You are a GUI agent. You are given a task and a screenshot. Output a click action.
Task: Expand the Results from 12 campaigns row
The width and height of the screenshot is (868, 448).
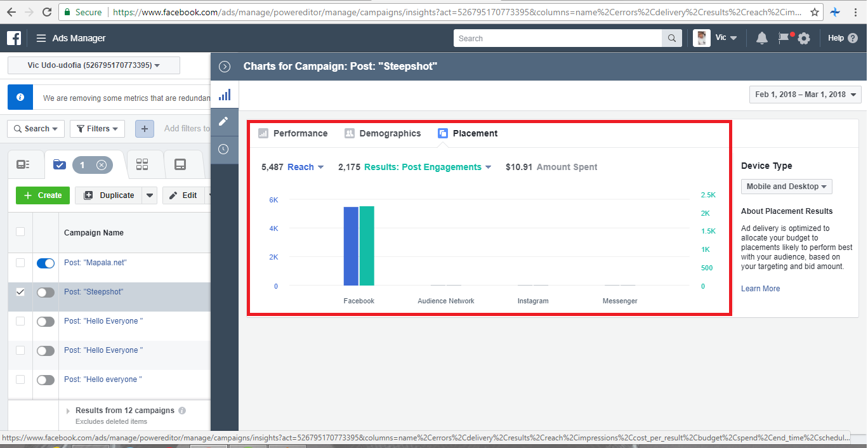(68, 411)
